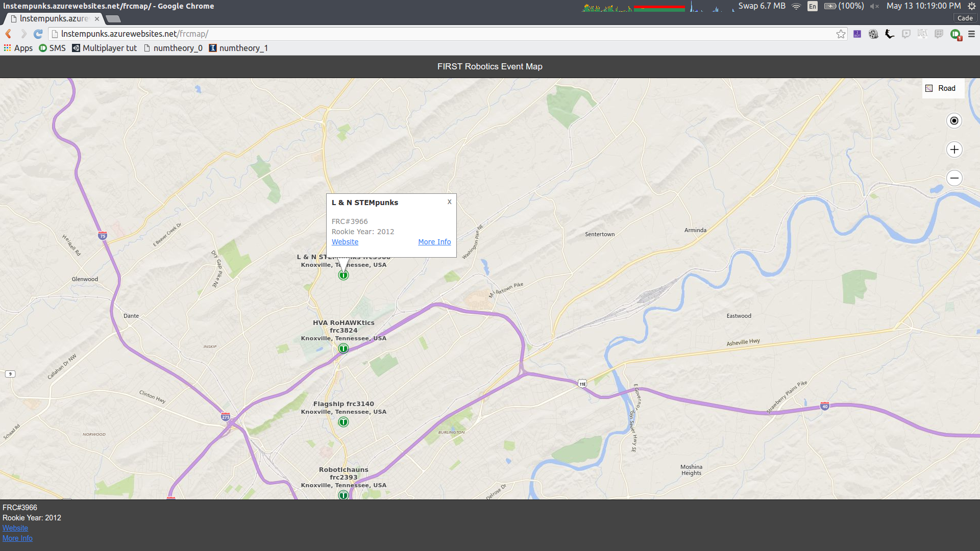Viewport: 980px width, 551px height.
Task: Toggle the muted volume indicator
Action: click(x=874, y=6)
